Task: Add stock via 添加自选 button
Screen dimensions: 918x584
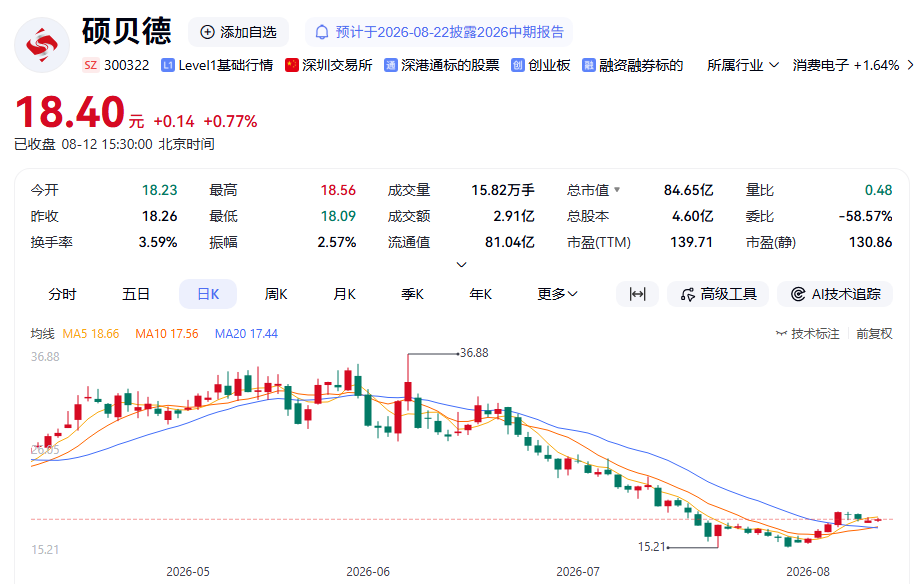Action: pyautogui.click(x=238, y=32)
